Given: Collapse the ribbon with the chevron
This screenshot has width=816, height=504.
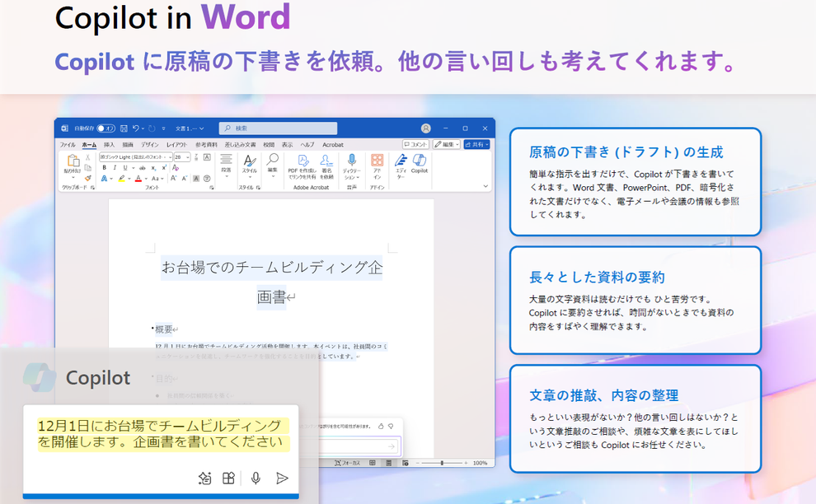Looking at the screenshot, I should (x=485, y=185).
